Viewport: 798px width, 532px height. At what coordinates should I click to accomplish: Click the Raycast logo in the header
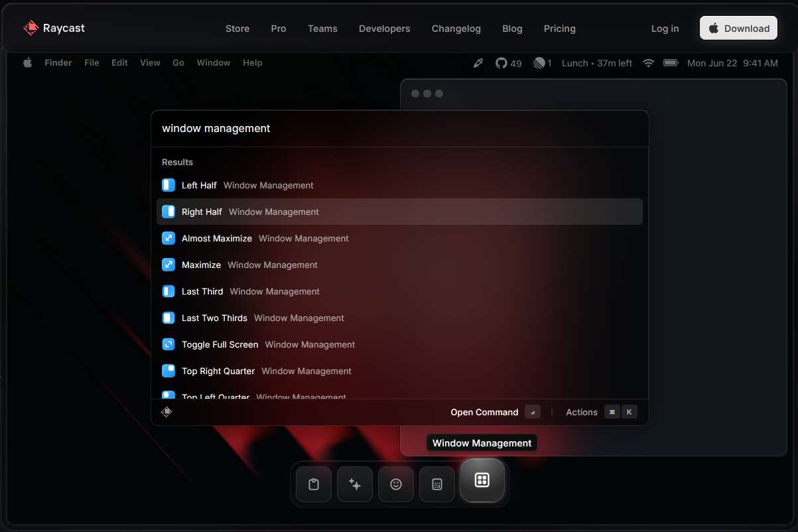54,28
